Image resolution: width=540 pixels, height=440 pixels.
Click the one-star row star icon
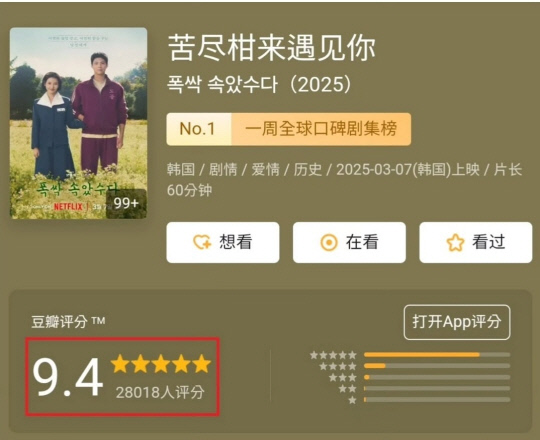352,400
